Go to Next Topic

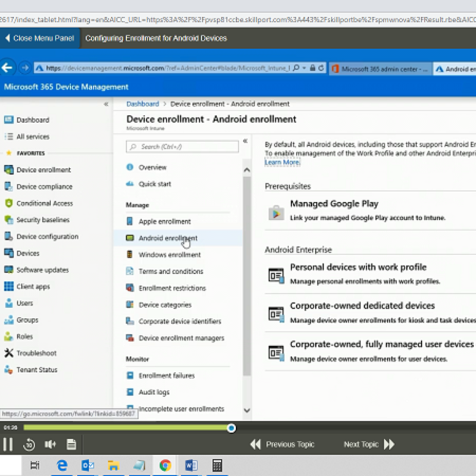click(369, 444)
